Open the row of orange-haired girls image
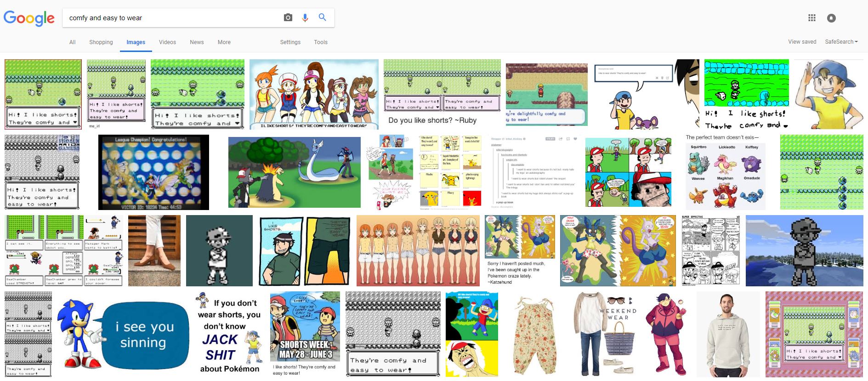Image resolution: width=868 pixels, height=381 pixels. [x=418, y=250]
